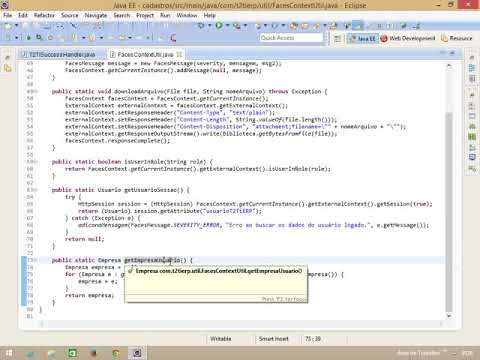Viewport: 480px width, 360px height.
Task: Click the red C icon in the second toolbar
Action: pyautogui.click(x=173, y=38)
